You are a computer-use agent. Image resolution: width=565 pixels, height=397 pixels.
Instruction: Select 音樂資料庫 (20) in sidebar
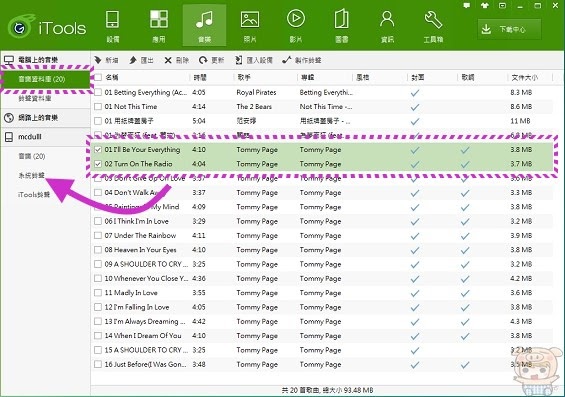point(45,79)
